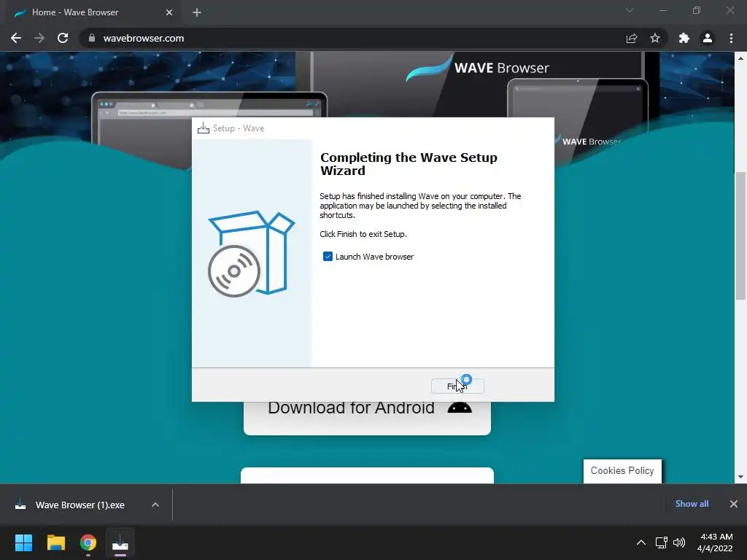
Task: Close the downloads bar
Action: coord(734,504)
